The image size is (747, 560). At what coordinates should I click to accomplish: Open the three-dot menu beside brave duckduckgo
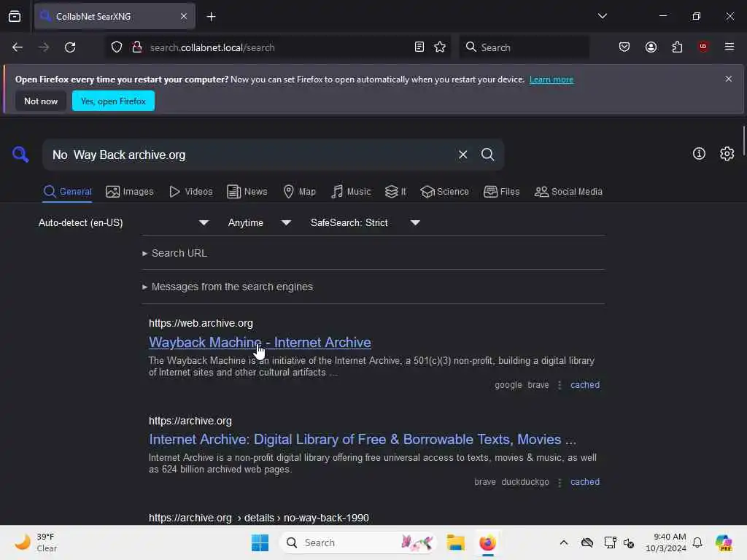560,483
